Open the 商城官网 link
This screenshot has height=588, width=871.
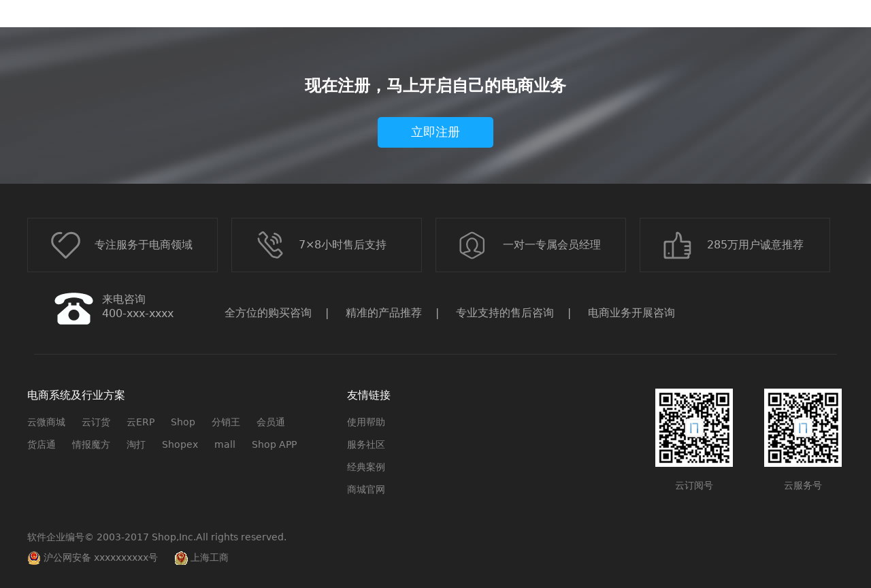[x=365, y=489]
